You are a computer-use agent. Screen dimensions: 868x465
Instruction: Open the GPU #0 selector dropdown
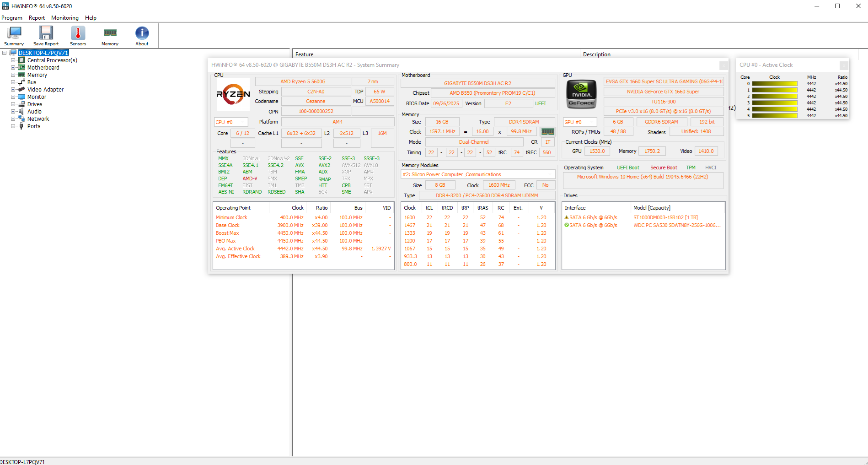580,122
